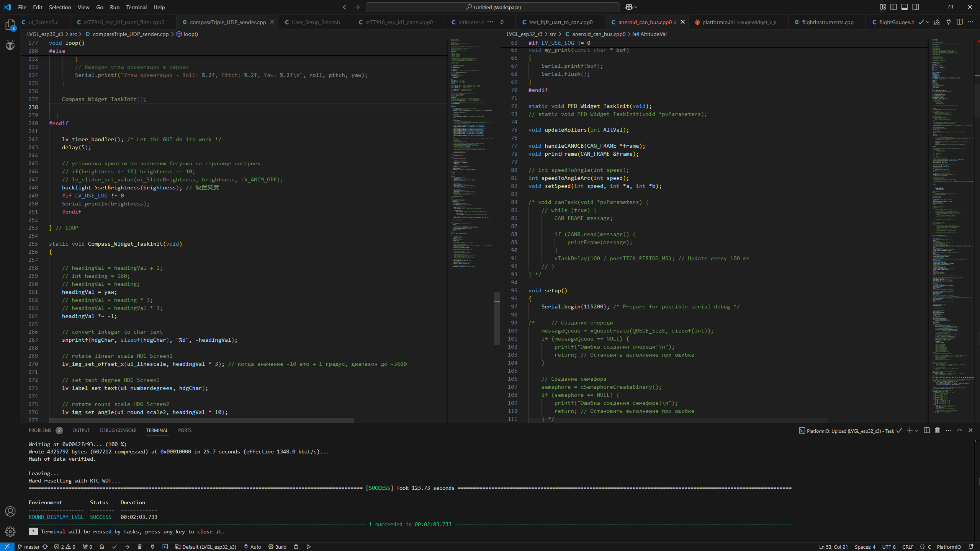Open notifications bell in status bar

point(971,547)
